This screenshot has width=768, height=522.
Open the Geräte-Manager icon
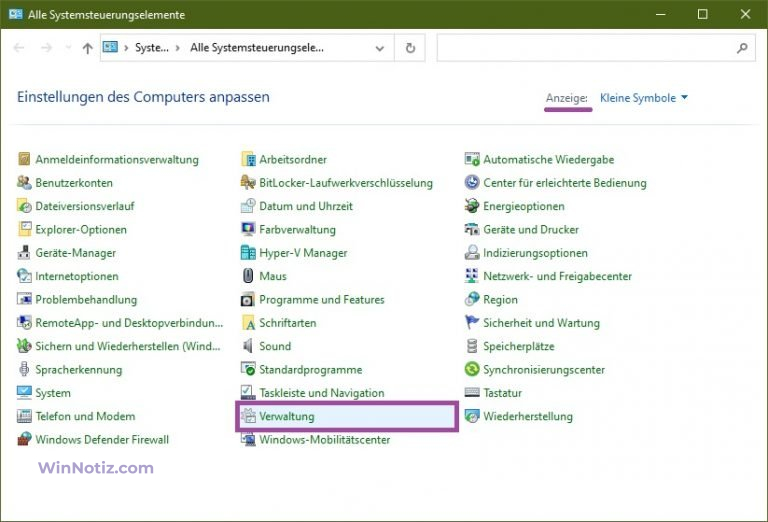(25, 253)
